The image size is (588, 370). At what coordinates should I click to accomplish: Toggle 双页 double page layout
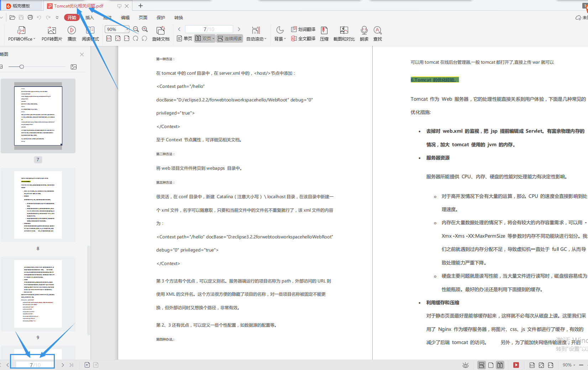(205, 38)
